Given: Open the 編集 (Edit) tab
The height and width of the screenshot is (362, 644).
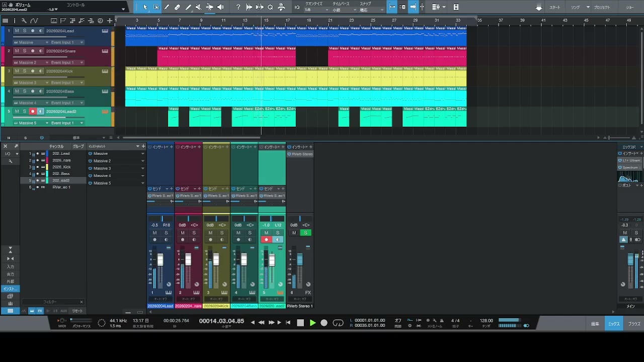Looking at the screenshot, I should click(595, 324).
